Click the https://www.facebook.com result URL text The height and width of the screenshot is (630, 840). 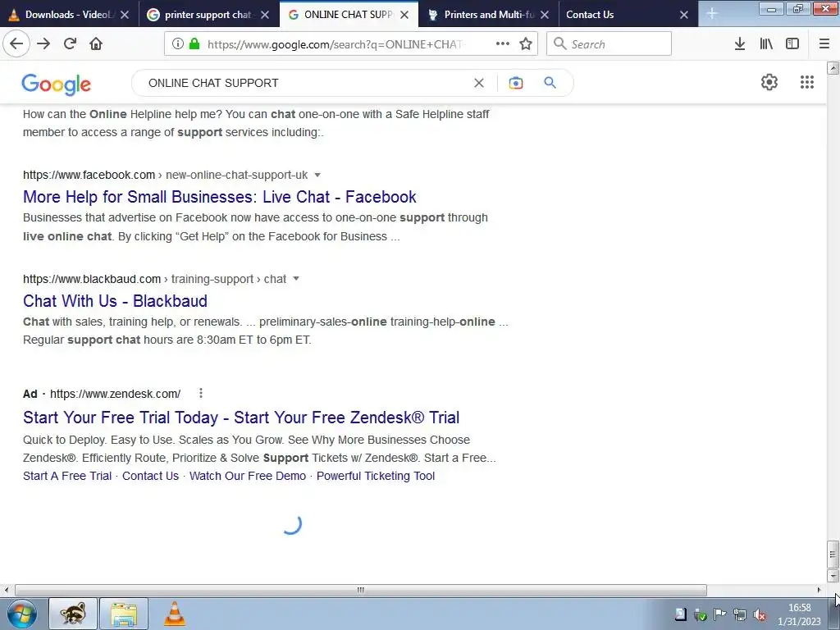(x=89, y=176)
